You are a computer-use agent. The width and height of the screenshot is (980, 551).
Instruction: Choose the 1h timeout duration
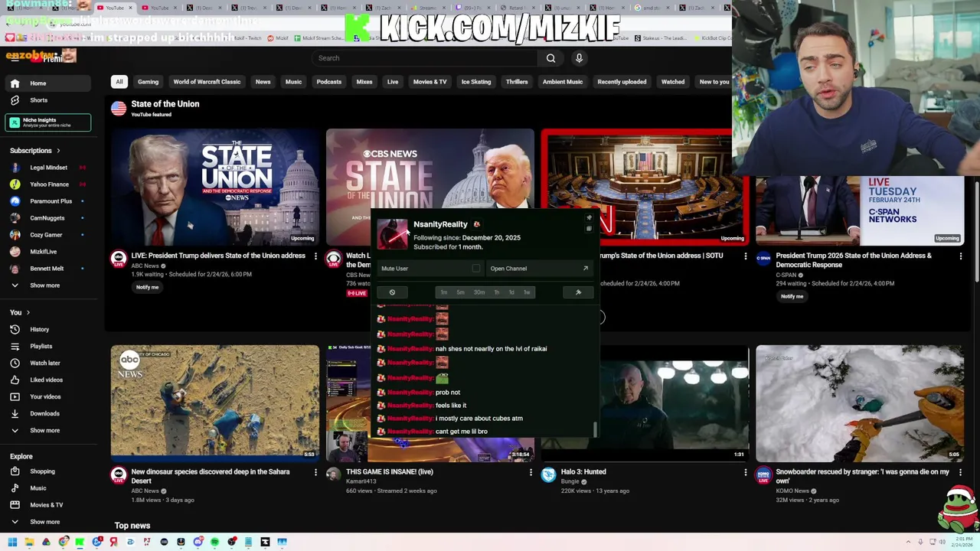(x=496, y=292)
